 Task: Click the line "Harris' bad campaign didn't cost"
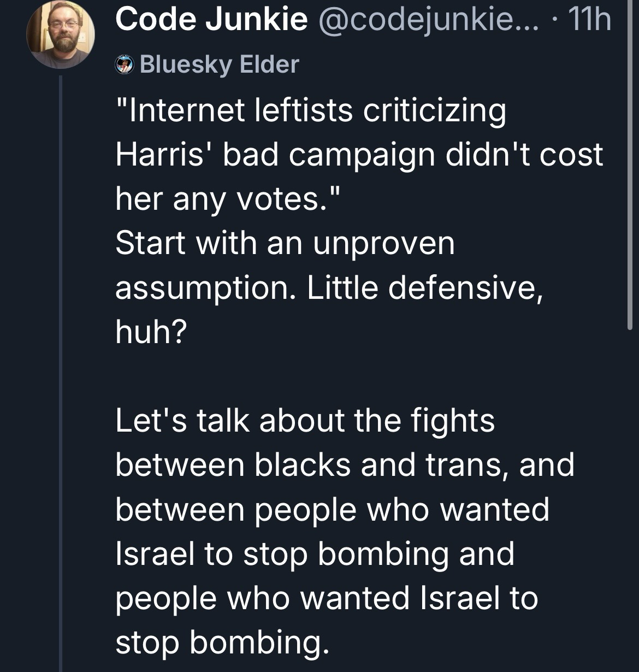359,155
